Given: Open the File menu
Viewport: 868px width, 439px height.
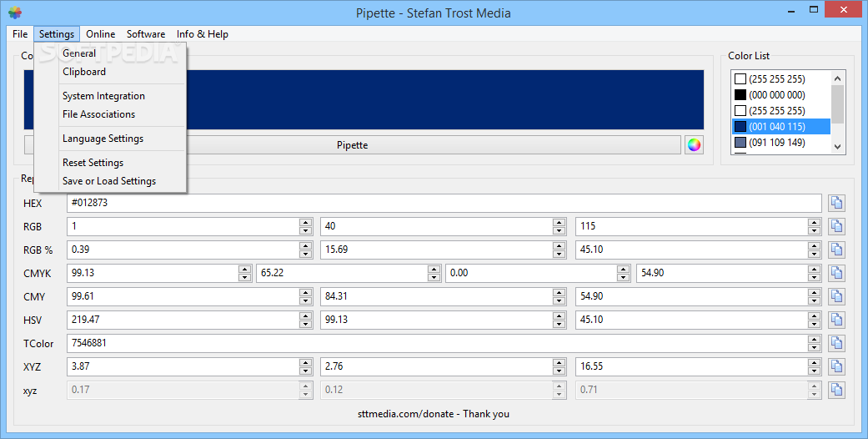Looking at the screenshot, I should coord(20,34).
